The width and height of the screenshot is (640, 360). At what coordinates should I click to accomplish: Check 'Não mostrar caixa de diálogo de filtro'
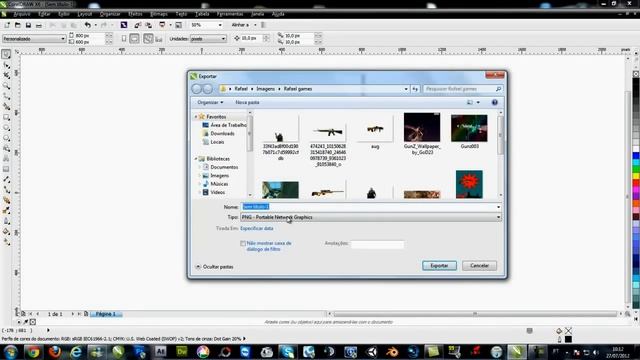click(243, 243)
